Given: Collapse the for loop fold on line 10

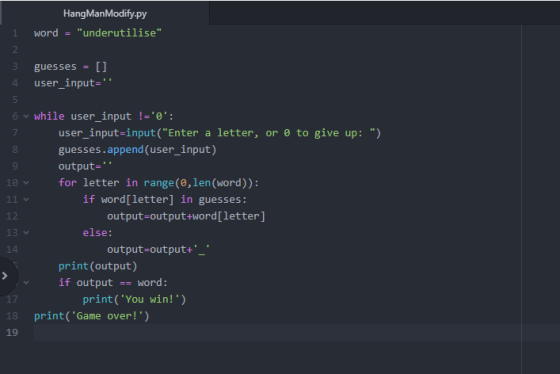Looking at the screenshot, I should click(26, 183).
